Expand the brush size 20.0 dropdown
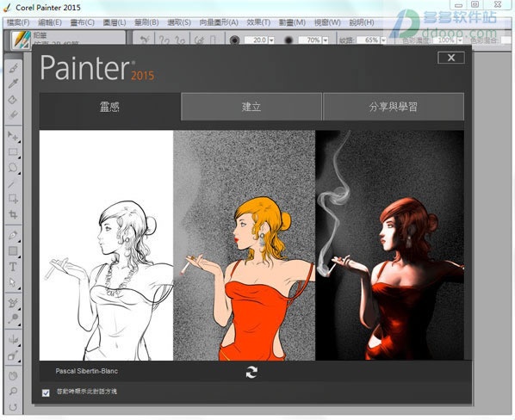The image size is (515, 420). 271,40
